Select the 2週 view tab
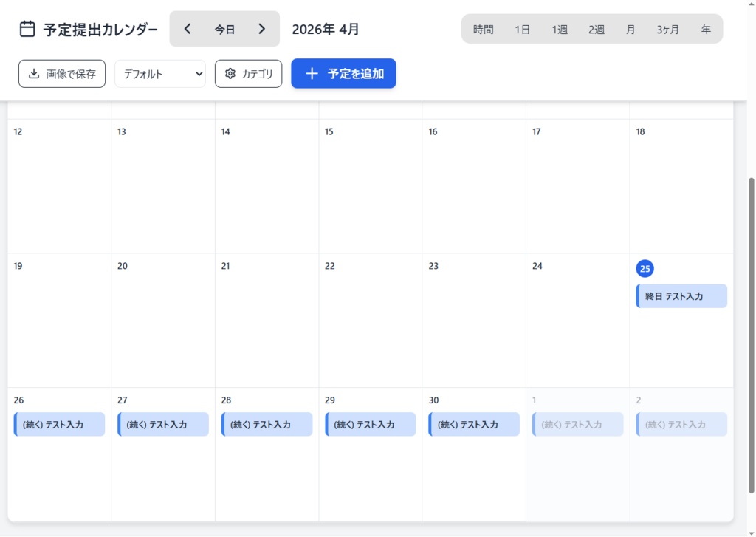Screen dimensions: 756x537 (597, 30)
